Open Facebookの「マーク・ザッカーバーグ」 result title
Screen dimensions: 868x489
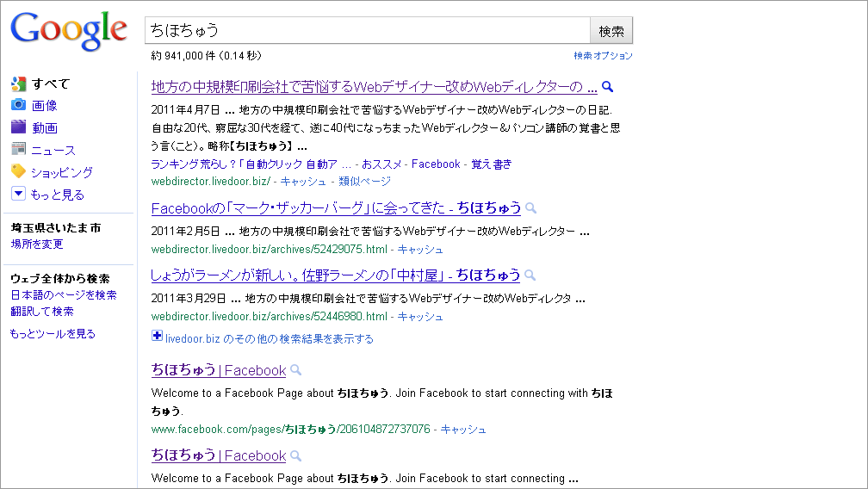[x=336, y=208]
